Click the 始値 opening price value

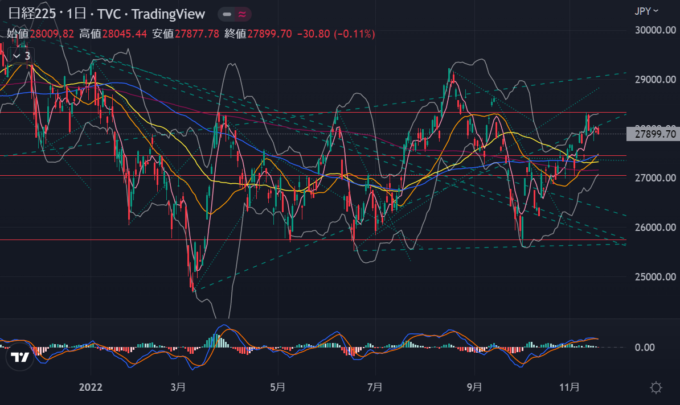pos(53,33)
